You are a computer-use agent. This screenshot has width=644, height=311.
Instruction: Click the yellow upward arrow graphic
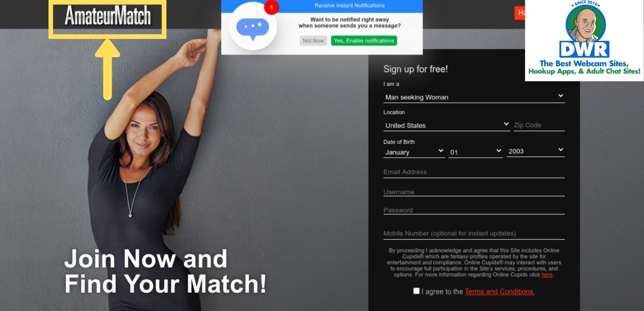tap(107, 70)
